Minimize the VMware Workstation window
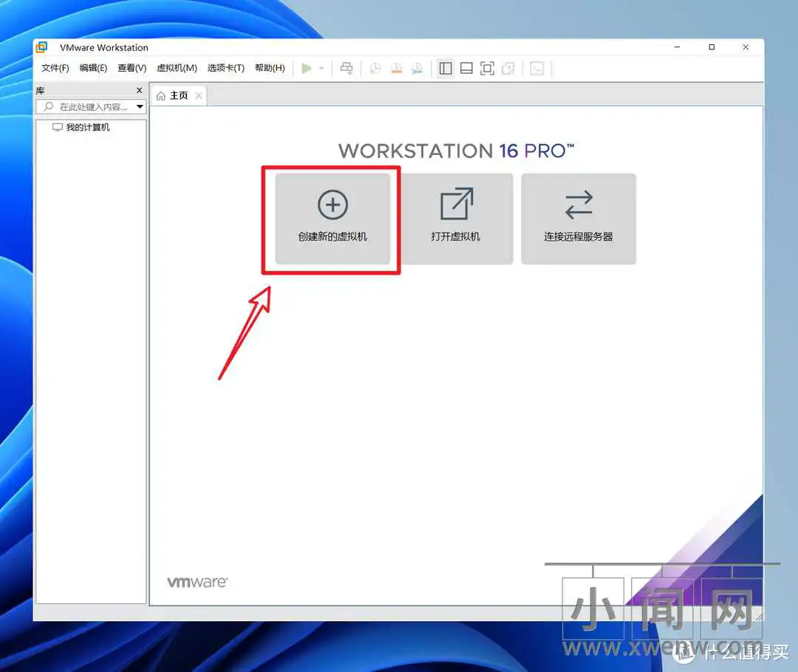Screen dimensions: 798x672 [677, 47]
